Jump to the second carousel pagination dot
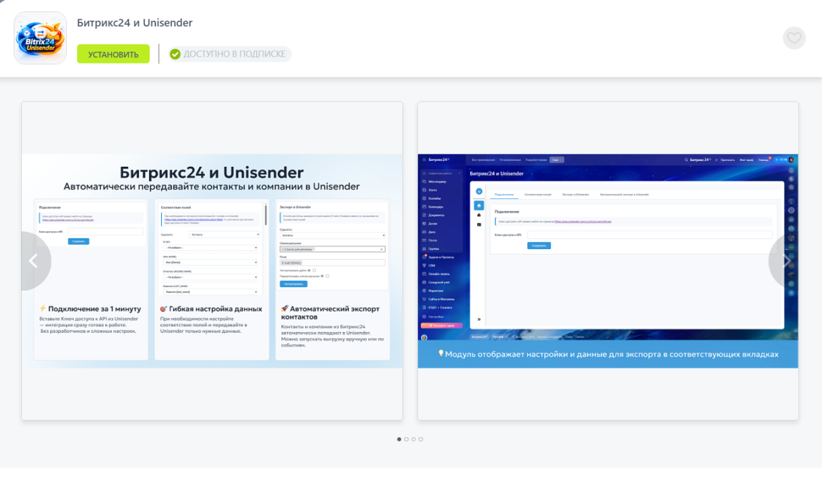The height and width of the screenshot is (504, 822). pos(407,439)
